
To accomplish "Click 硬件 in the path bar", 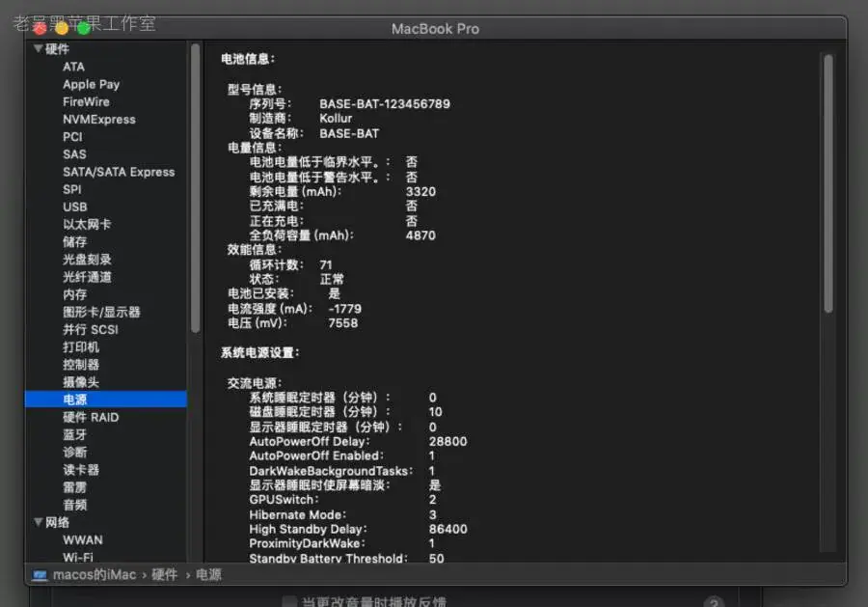I will click(x=164, y=575).
